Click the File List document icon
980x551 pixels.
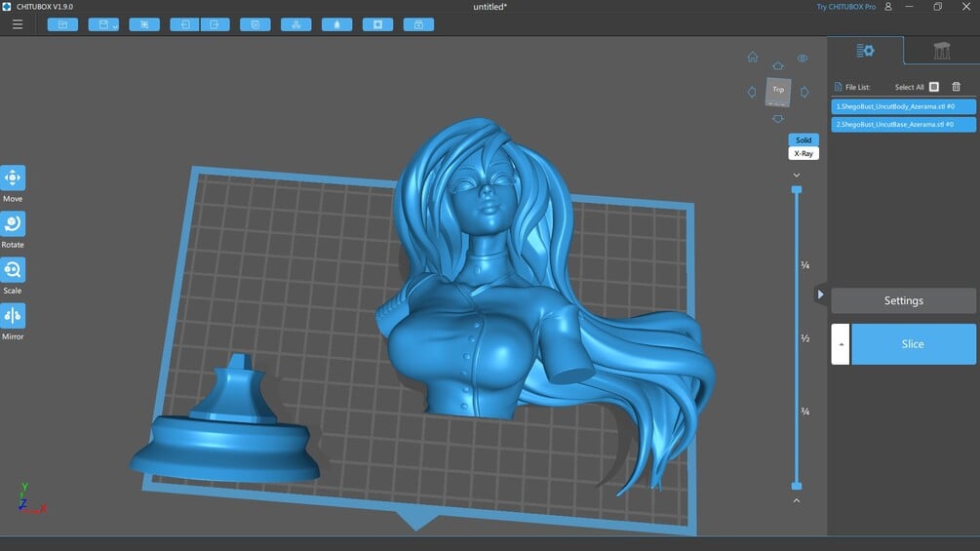coord(839,87)
